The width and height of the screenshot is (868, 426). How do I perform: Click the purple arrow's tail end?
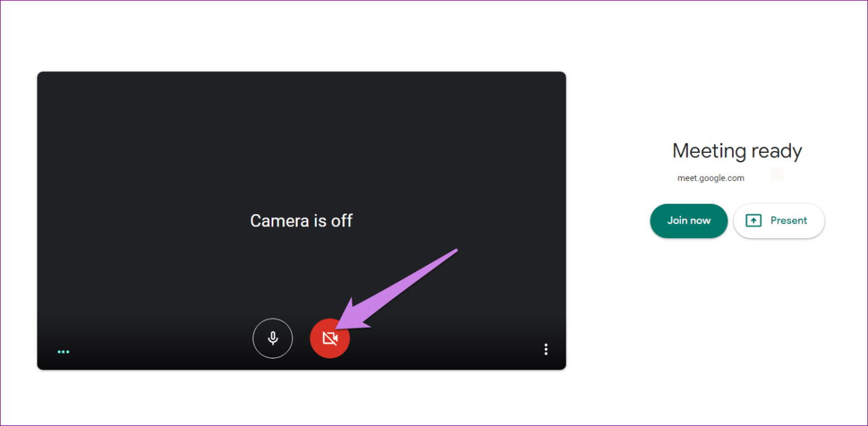coord(456,251)
